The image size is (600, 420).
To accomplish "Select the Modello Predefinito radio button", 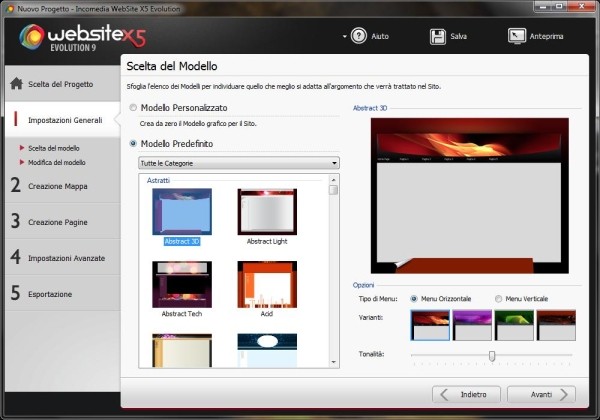I will [x=133, y=143].
